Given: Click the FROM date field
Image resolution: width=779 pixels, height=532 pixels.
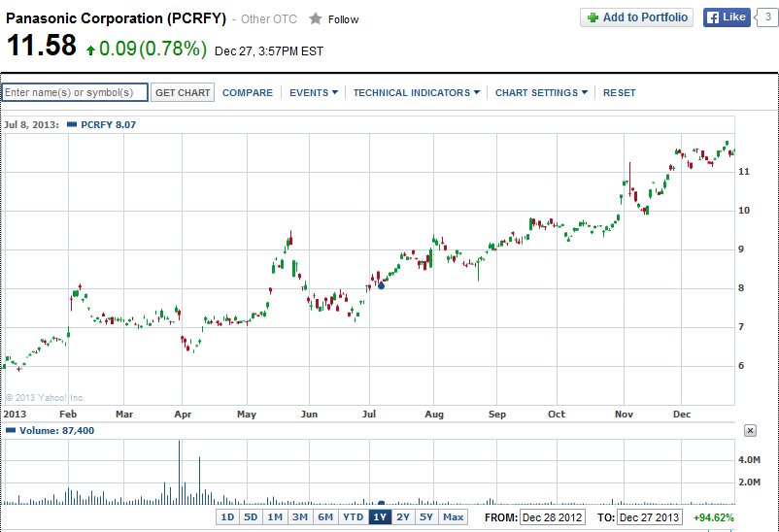Looking at the screenshot, I should pos(553,517).
